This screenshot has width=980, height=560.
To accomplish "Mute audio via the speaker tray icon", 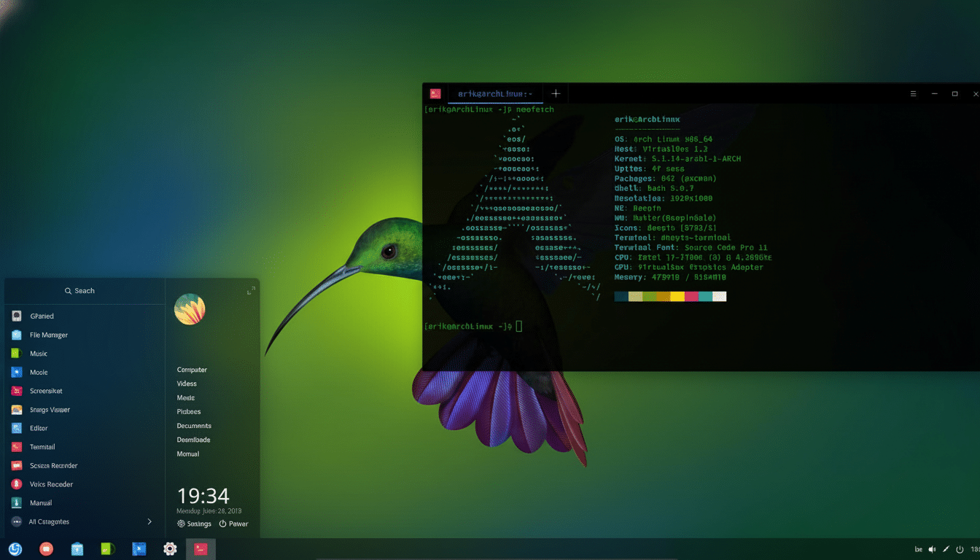I will pyautogui.click(x=932, y=549).
